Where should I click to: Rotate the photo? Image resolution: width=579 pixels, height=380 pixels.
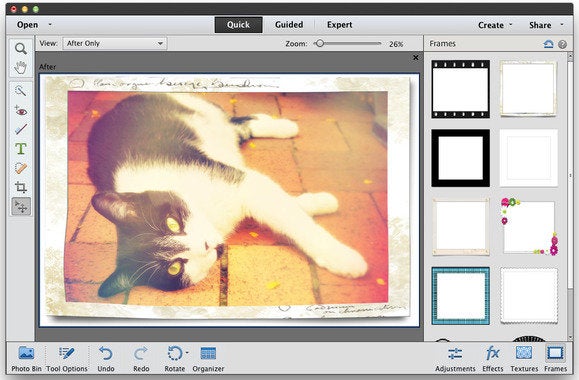(x=174, y=359)
